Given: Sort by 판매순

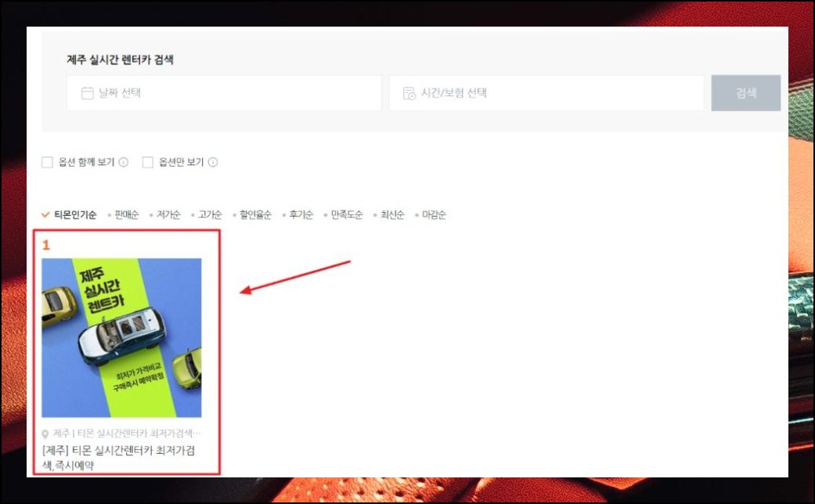Looking at the screenshot, I should coord(127,214).
